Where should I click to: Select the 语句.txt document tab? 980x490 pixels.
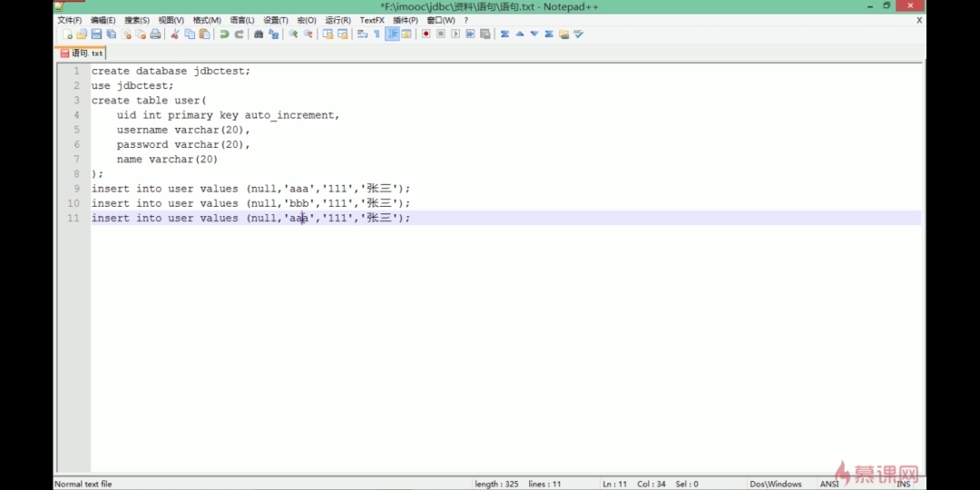pyautogui.click(x=82, y=54)
